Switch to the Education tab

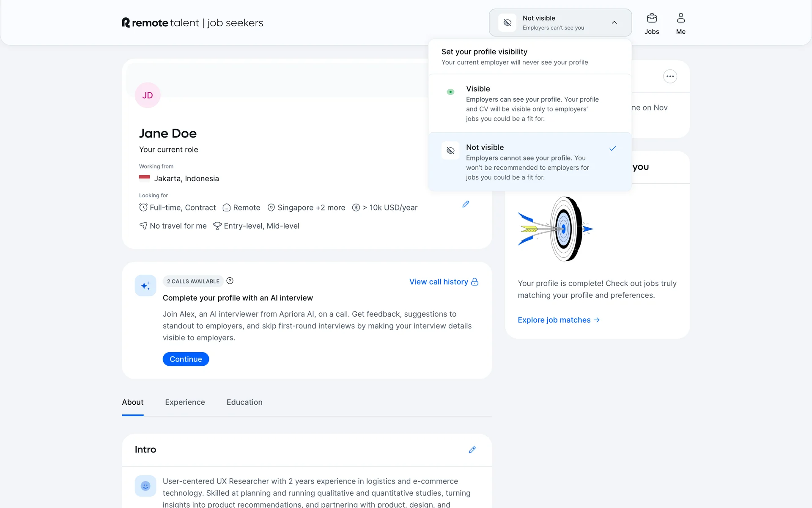click(x=244, y=402)
